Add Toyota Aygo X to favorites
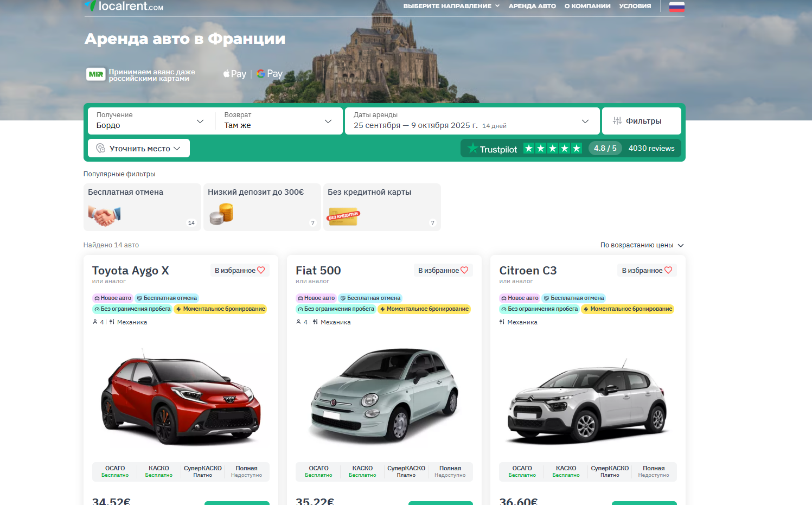 pyautogui.click(x=240, y=270)
